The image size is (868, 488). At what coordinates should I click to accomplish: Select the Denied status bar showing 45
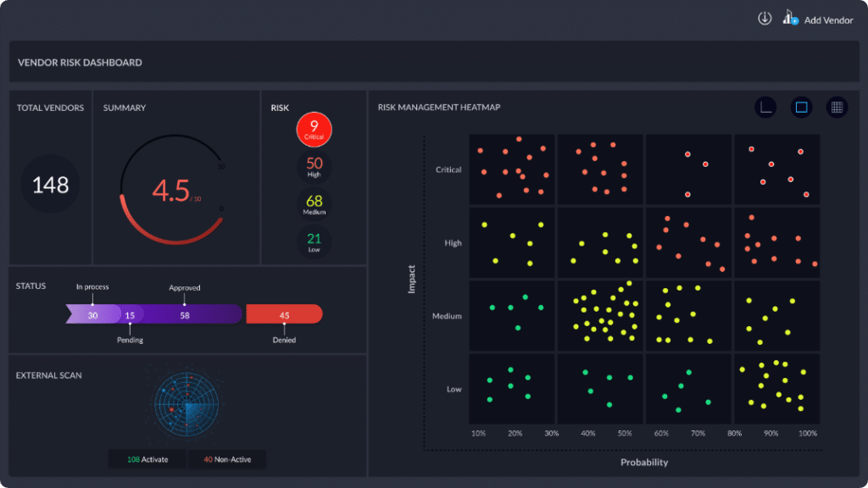point(284,314)
